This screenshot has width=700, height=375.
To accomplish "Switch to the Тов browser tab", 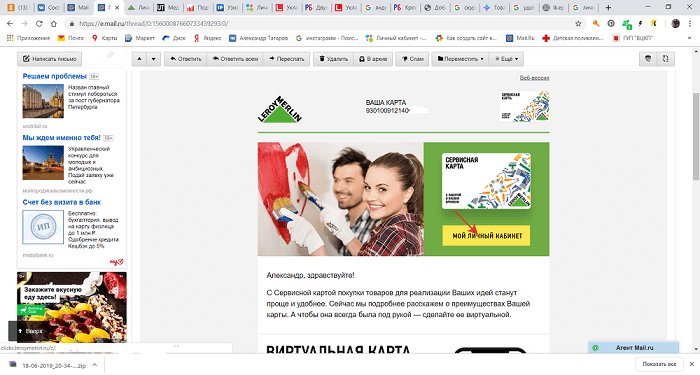I will tap(494, 7).
